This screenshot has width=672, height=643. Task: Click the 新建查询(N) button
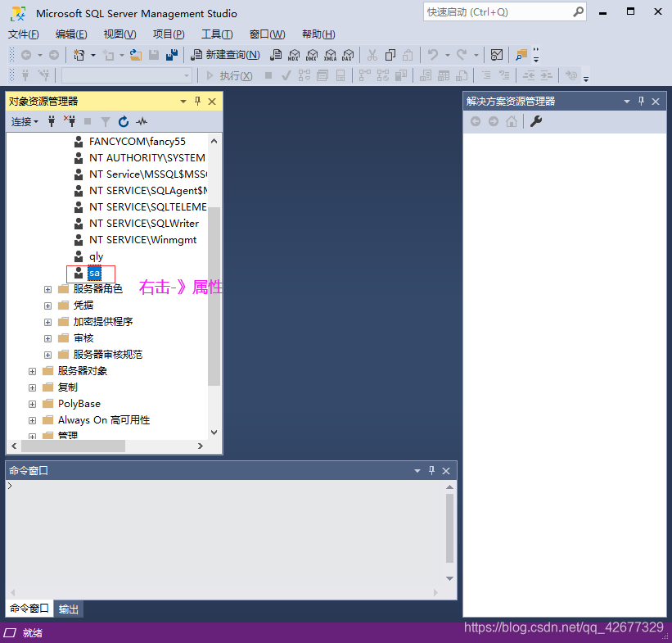pyautogui.click(x=225, y=55)
